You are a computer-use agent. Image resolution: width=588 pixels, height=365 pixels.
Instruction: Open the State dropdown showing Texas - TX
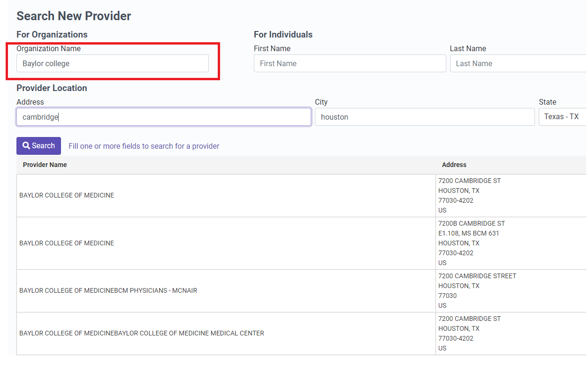tap(563, 117)
